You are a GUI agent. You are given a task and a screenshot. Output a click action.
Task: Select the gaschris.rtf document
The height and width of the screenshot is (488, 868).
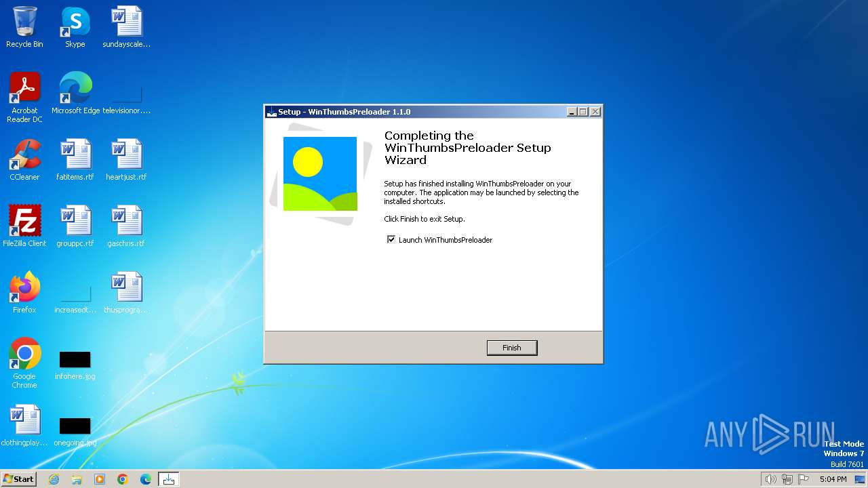(126, 226)
